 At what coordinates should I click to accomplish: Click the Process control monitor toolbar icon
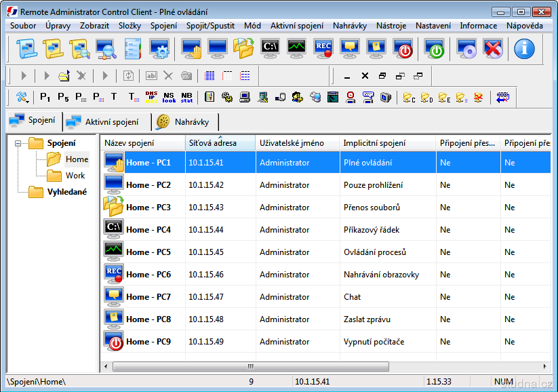coord(296,49)
